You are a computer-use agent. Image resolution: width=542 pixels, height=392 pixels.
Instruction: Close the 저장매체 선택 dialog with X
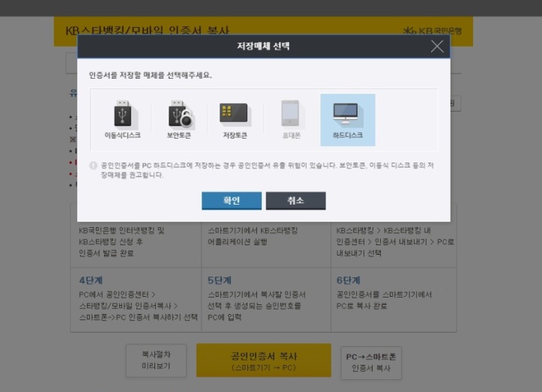[x=437, y=46]
